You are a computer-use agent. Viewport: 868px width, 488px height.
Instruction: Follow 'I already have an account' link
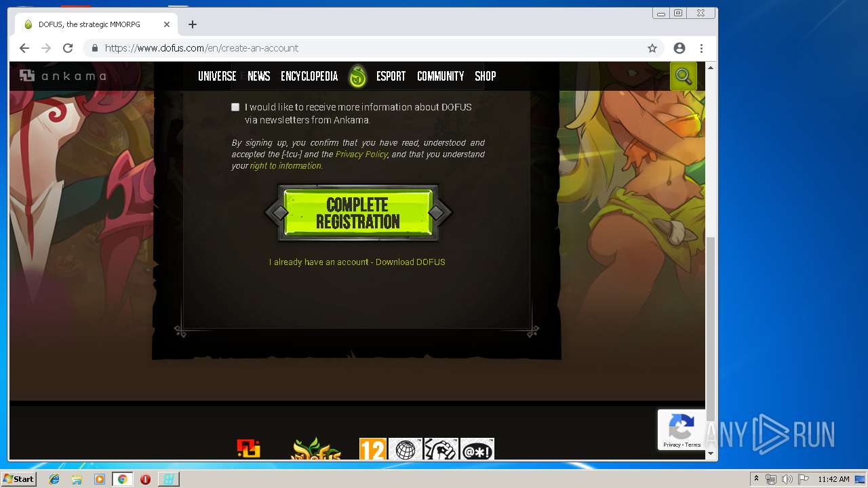point(319,262)
